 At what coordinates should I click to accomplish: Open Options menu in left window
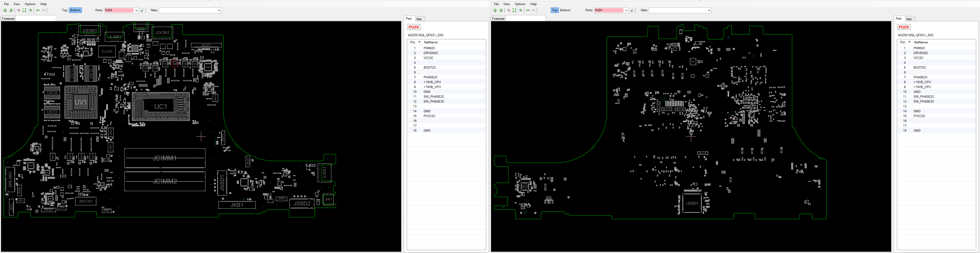coord(30,4)
